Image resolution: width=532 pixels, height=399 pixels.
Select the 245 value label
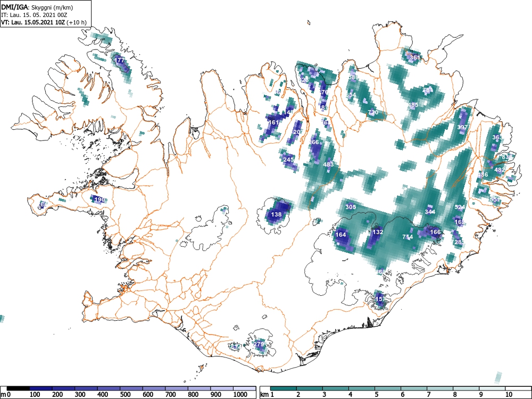(288, 160)
